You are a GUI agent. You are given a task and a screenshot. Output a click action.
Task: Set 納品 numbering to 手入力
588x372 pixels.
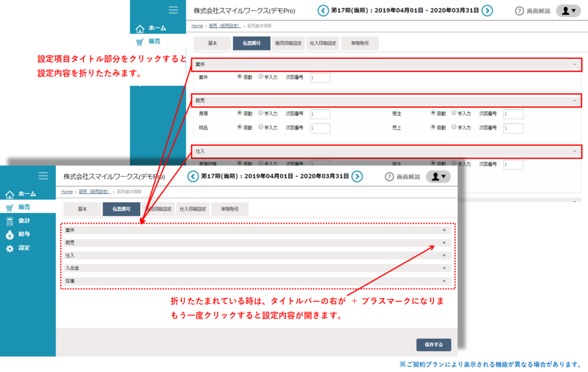coord(261,127)
